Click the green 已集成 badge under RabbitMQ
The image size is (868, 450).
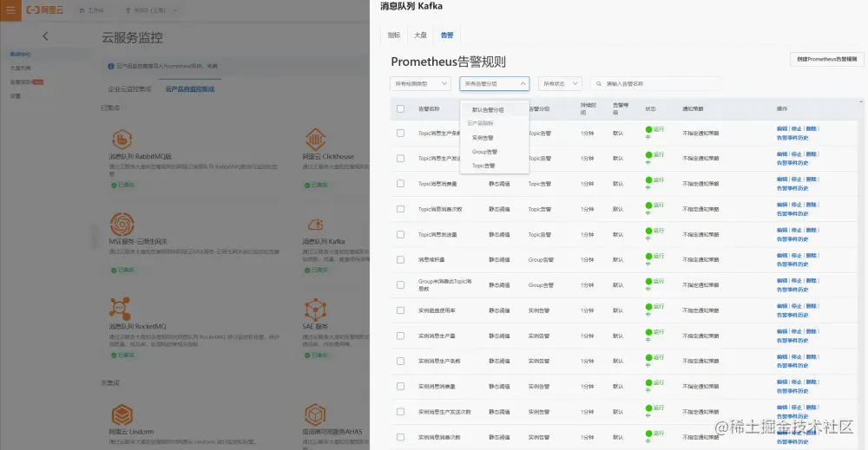tap(123, 185)
